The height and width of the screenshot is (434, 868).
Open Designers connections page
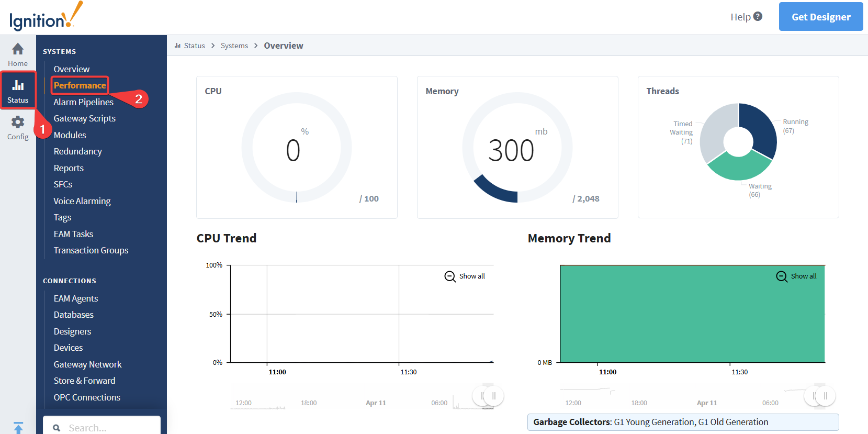72,331
